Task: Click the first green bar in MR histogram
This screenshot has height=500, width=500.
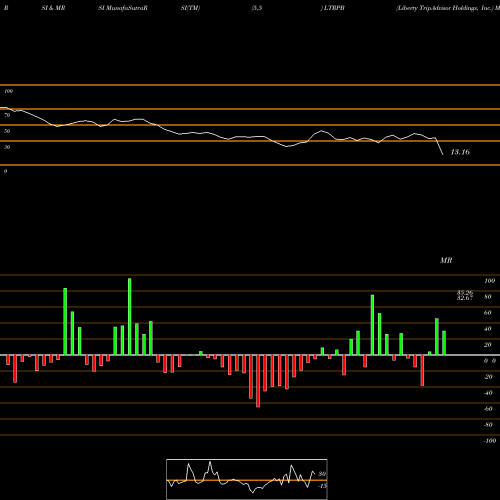Action: pos(65,321)
